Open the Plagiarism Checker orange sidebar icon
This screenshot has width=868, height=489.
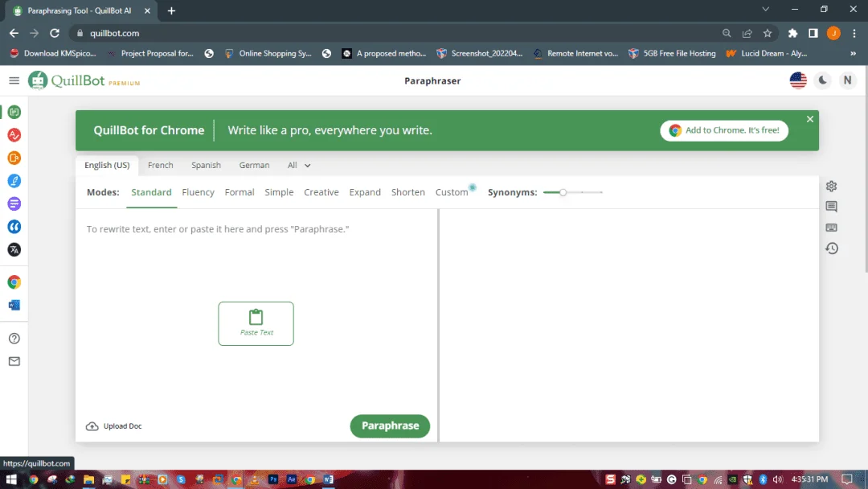(14, 158)
